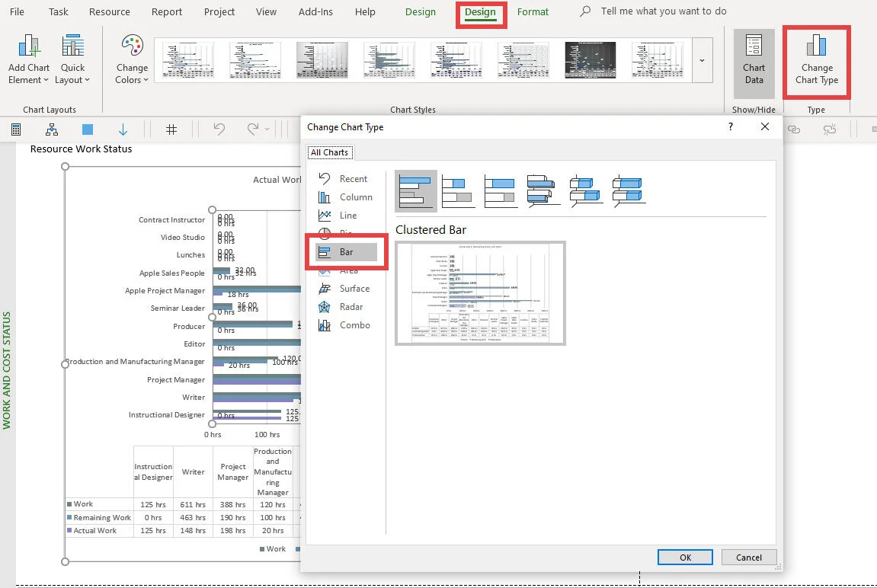Open the Format ribbon tab
Image resolution: width=877 pixels, height=588 pixels.
533,11
